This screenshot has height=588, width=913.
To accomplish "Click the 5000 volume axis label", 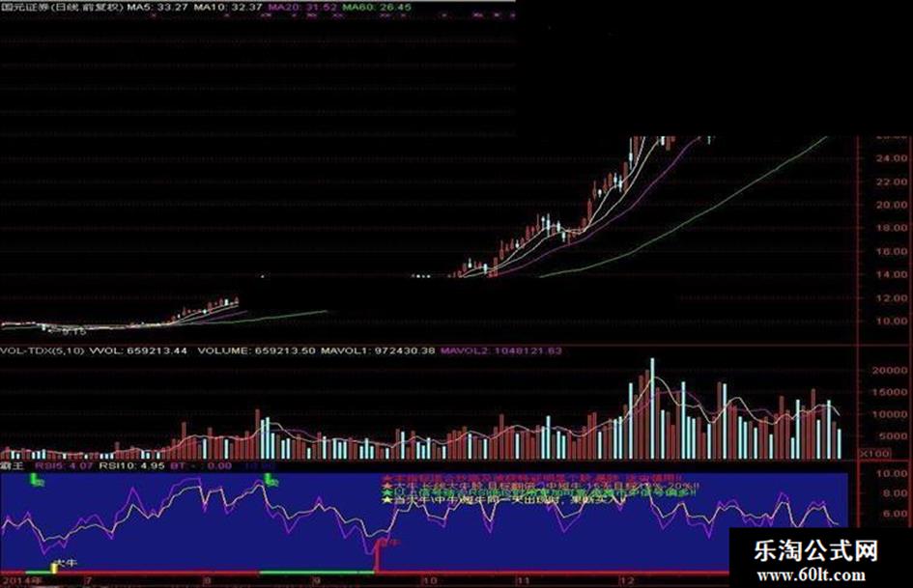I will 892,436.
